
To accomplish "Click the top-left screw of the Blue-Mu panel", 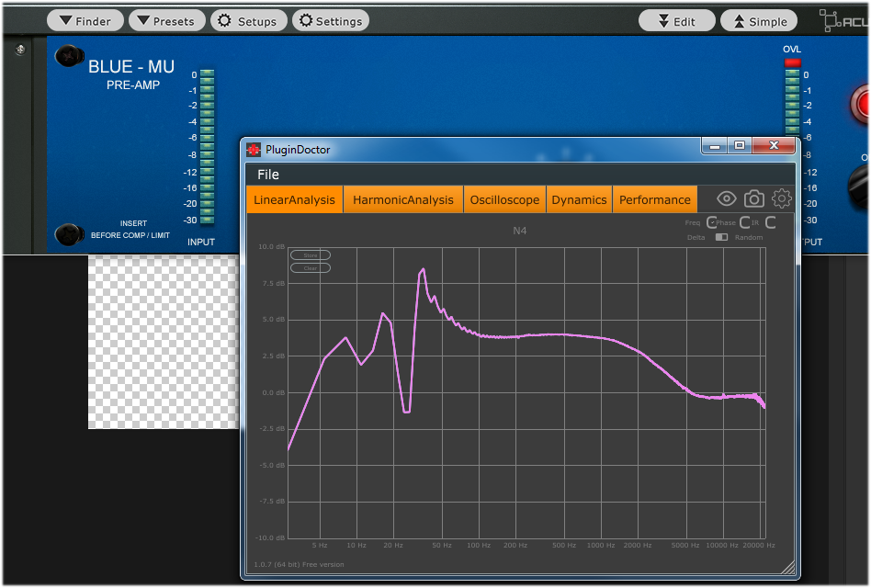I will tap(69, 56).
